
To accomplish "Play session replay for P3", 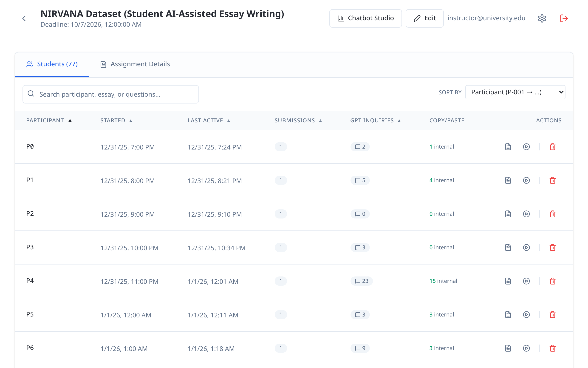I will click(526, 247).
